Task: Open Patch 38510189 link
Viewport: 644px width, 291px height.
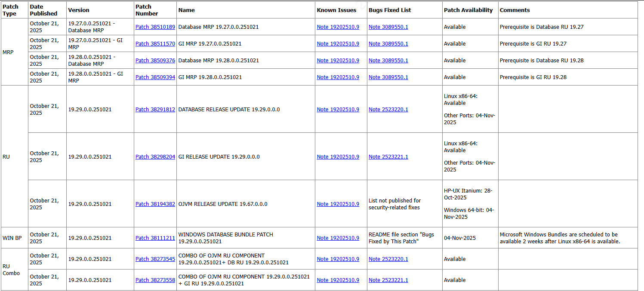Action: pos(155,27)
